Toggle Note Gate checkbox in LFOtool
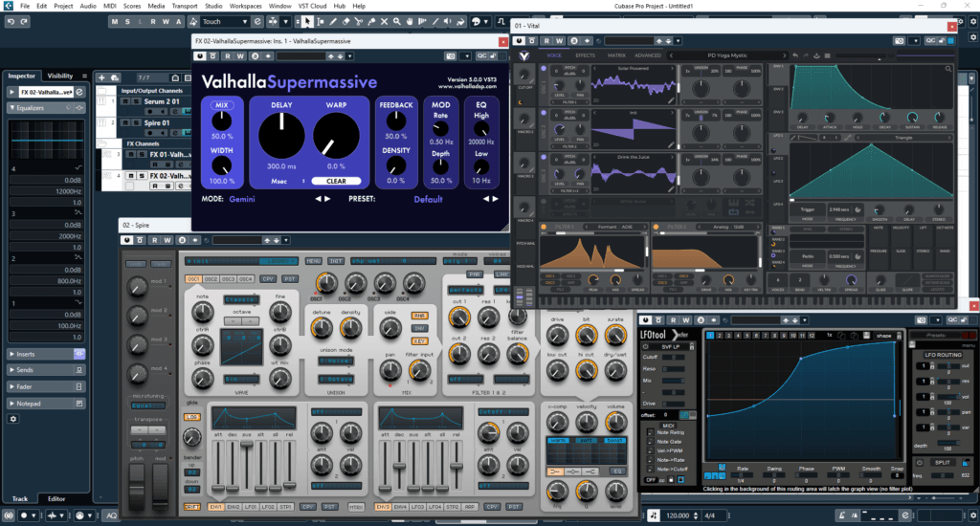Image resolution: width=980 pixels, height=526 pixels. [650, 442]
